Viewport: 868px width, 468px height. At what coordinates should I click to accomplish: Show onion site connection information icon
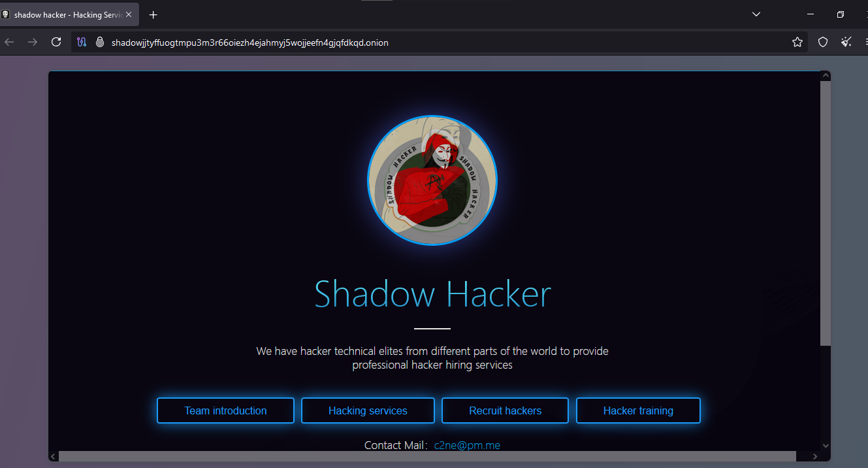(100, 42)
